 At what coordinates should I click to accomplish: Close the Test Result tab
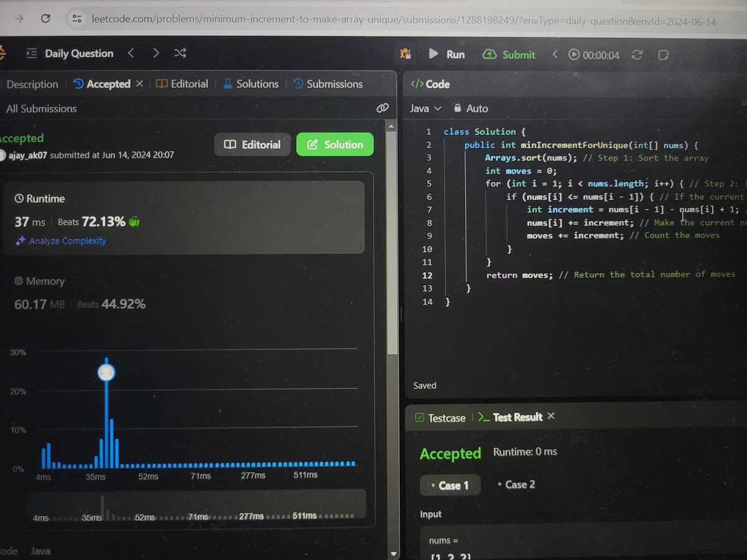click(x=550, y=416)
